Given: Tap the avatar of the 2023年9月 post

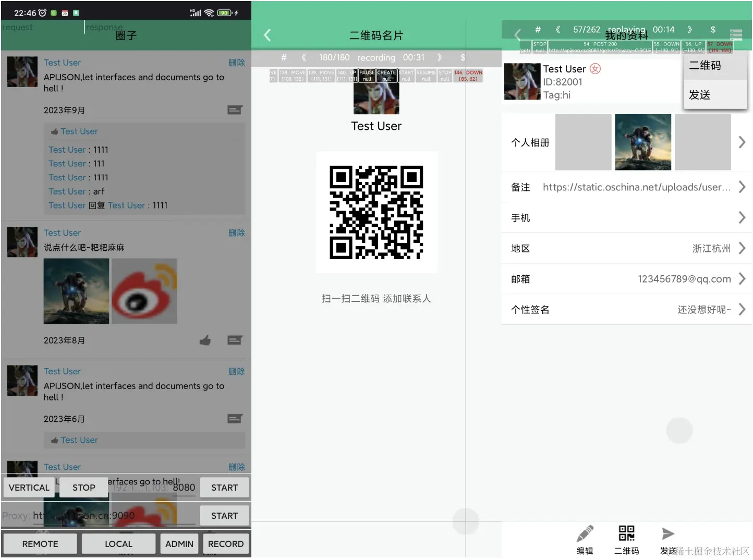Looking at the screenshot, I should tap(22, 72).
